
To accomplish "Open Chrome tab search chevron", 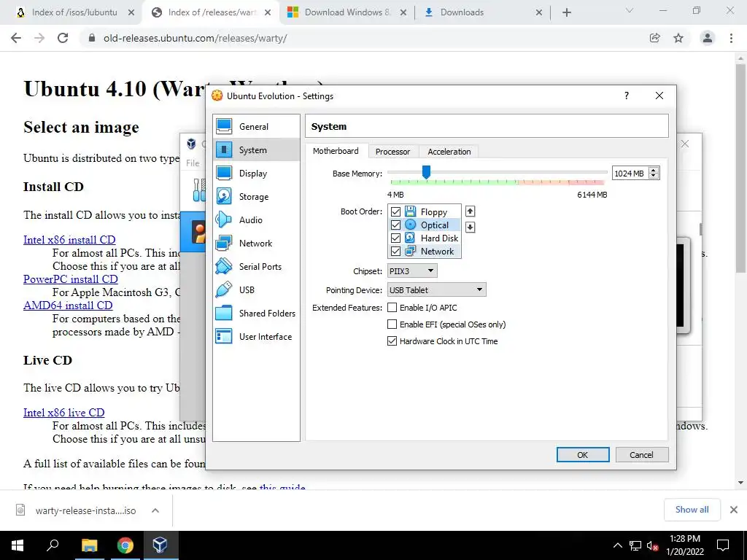I will [x=630, y=10].
